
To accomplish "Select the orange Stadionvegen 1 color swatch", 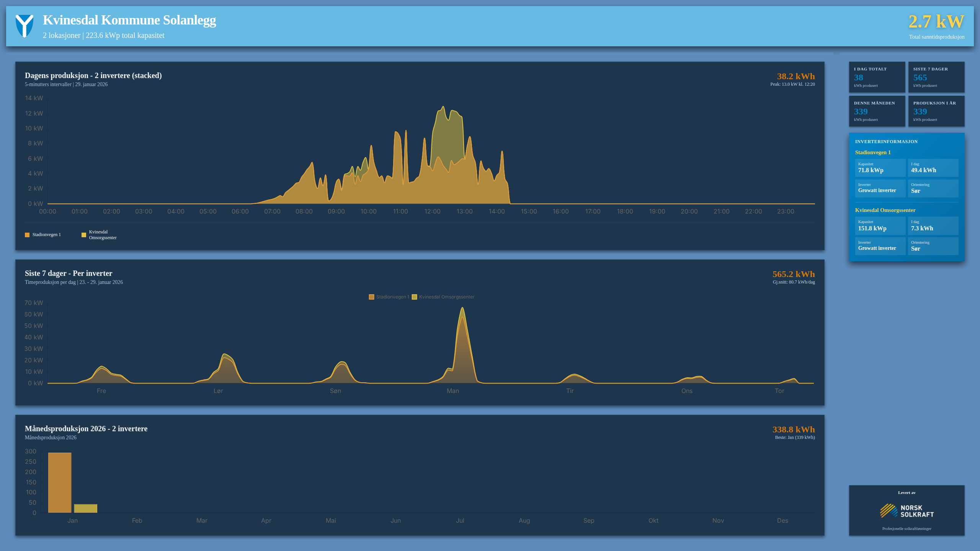I will pos(27,235).
